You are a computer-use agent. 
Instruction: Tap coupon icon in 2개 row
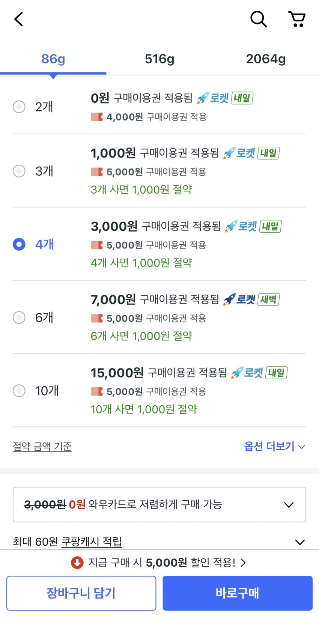(97, 117)
